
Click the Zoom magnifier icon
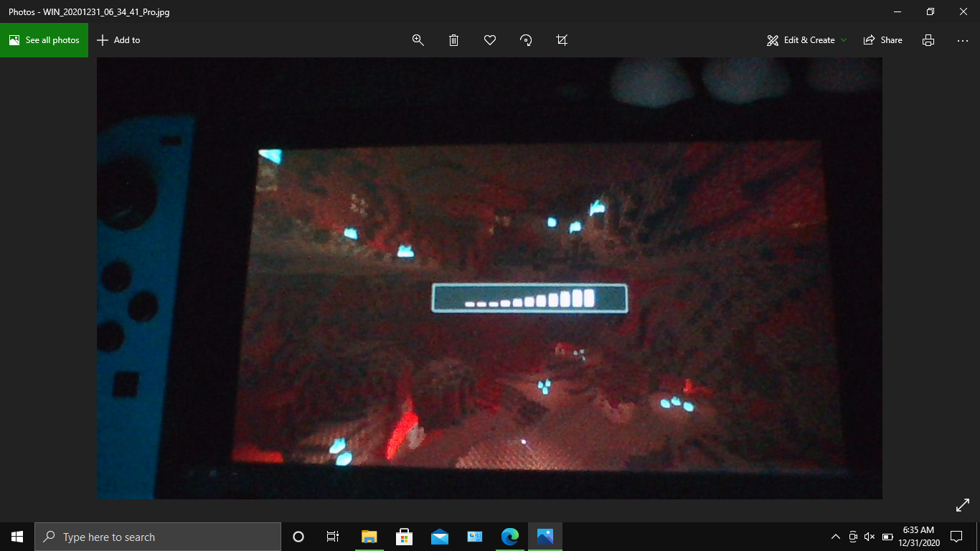click(x=418, y=40)
